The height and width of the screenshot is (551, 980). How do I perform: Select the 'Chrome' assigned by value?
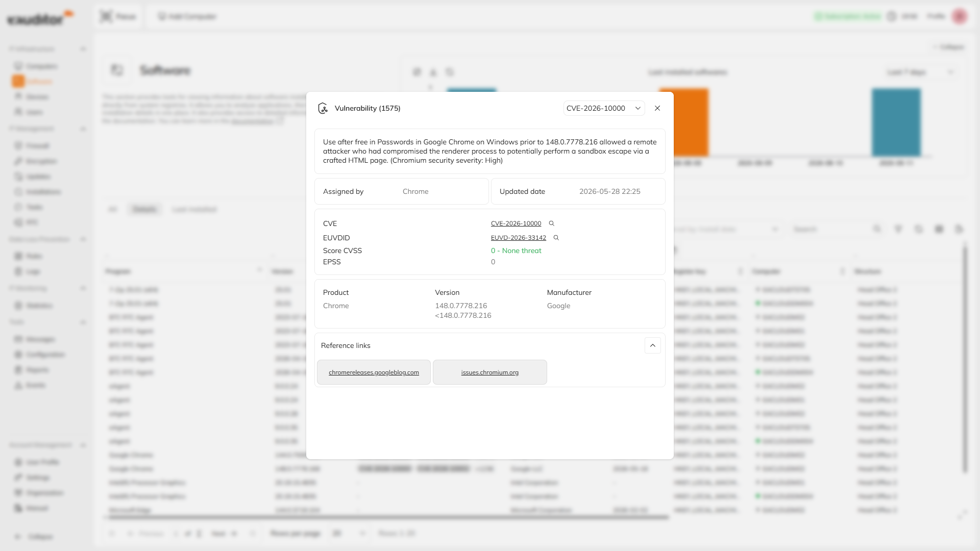pos(415,191)
